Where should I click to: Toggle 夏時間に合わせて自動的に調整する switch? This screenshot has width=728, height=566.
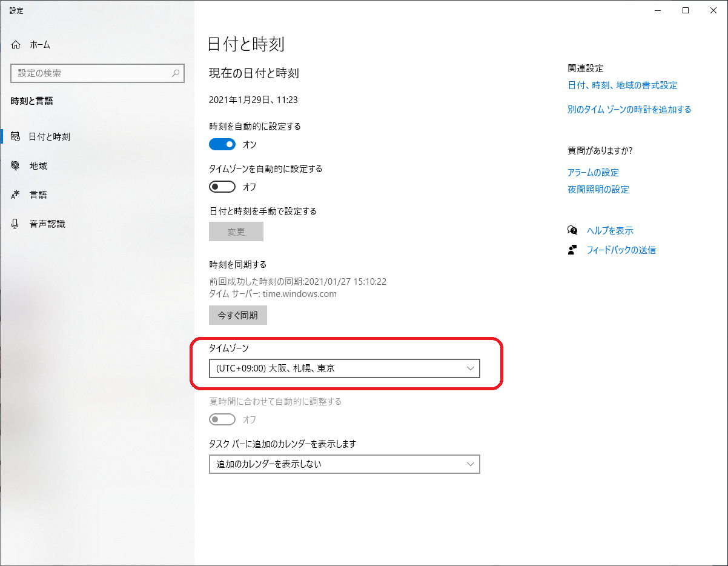222,419
